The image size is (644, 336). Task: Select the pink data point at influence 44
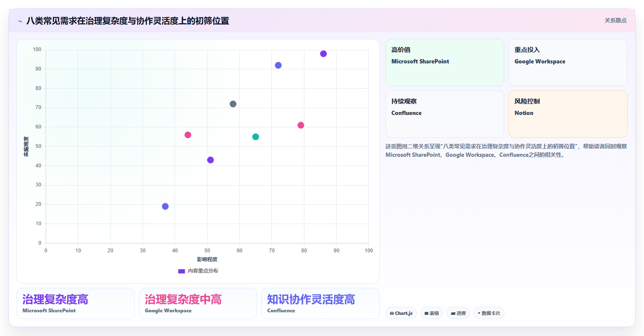pos(188,135)
